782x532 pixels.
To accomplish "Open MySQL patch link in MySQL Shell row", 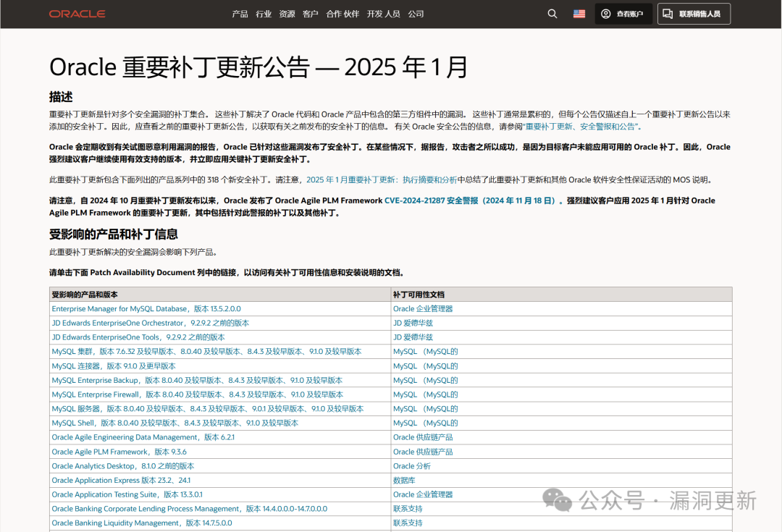I will [x=425, y=423].
